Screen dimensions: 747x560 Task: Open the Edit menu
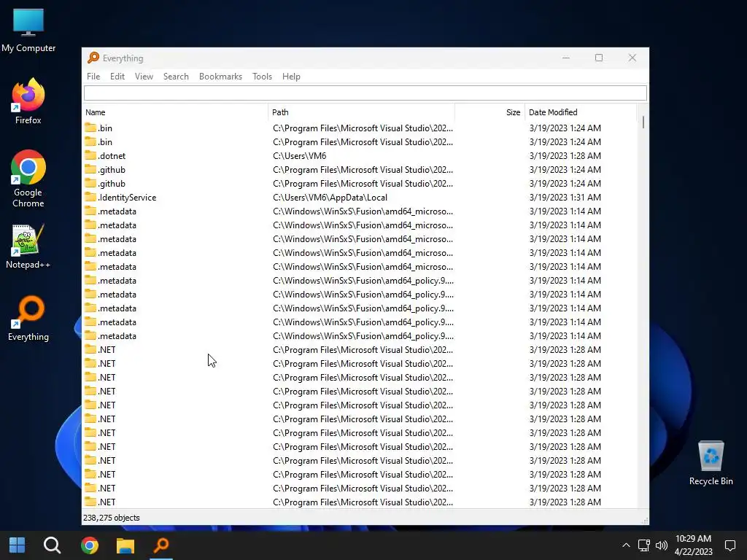[117, 76]
